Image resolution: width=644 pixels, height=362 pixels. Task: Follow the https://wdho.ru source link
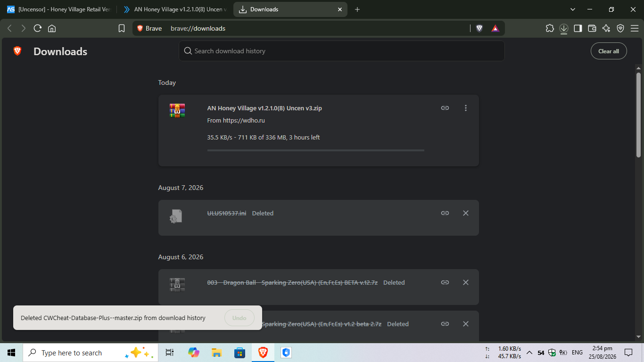pos(244,121)
